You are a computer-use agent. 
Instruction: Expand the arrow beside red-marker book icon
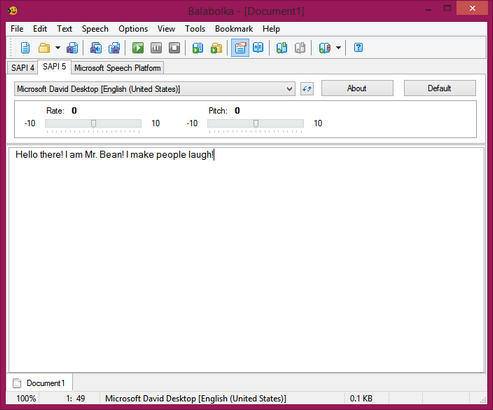click(x=338, y=48)
